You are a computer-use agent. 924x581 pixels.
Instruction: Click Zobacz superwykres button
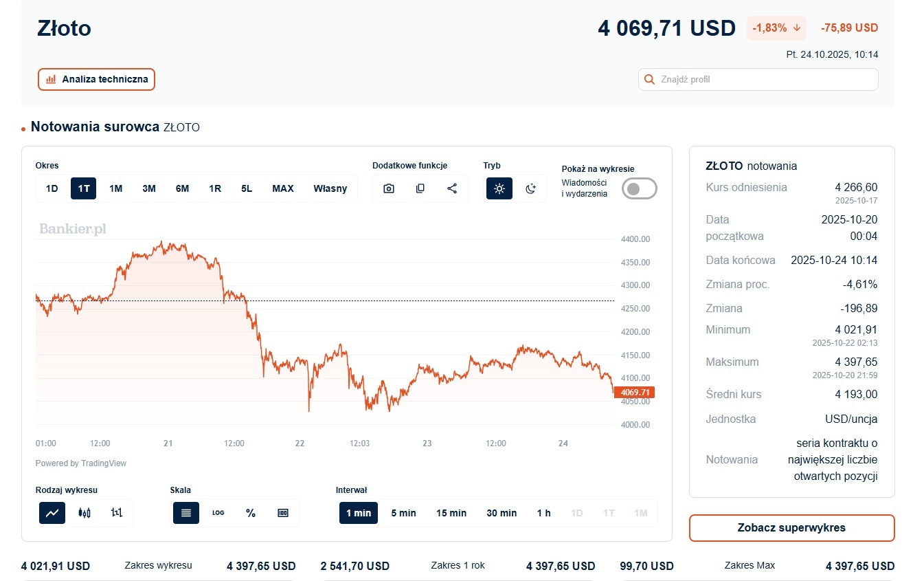(x=791, y=528)
